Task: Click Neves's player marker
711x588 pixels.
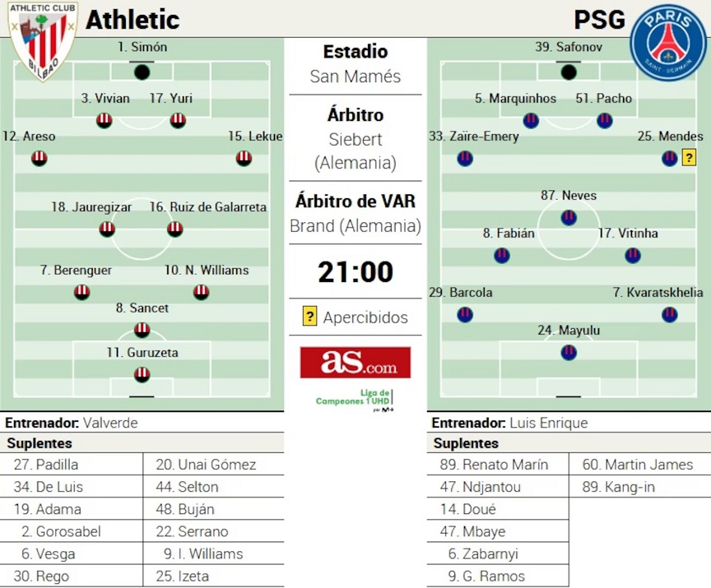Action: pyautogui.click(x=568, y=218)
